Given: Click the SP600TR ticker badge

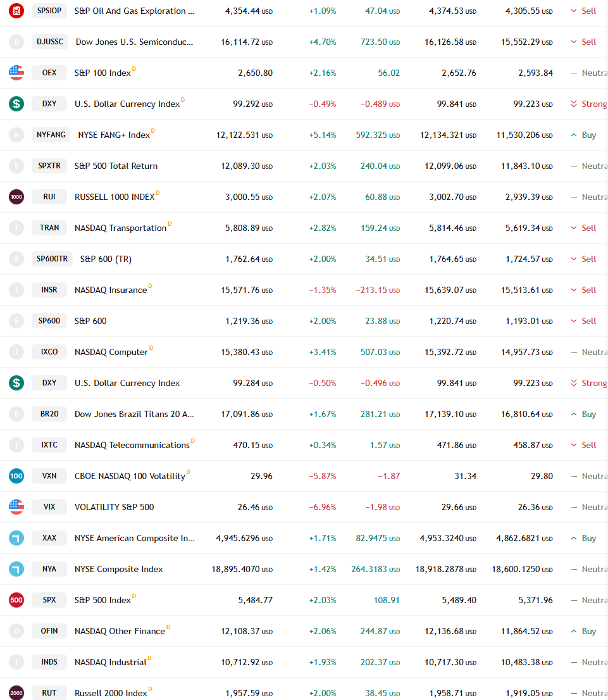Looking at the screenshot, I should (53, 259).
